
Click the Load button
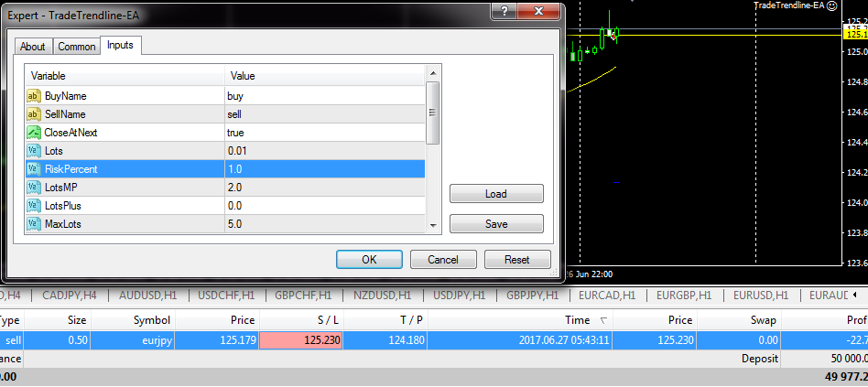click(496, 194)
